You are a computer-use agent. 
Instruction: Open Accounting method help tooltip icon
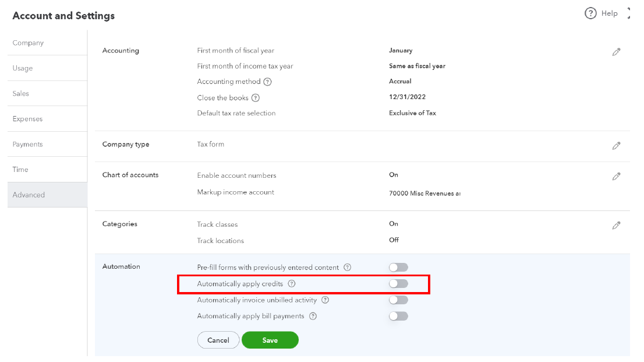coord(267,82)
